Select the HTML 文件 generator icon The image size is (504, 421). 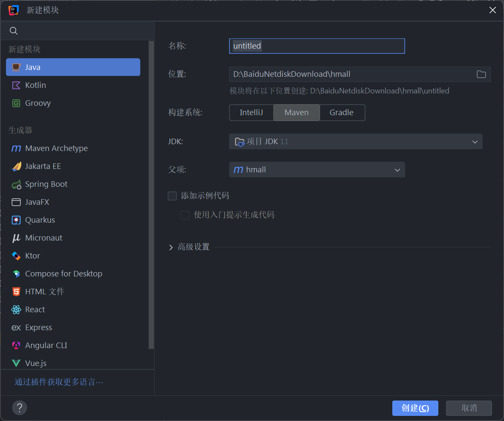click(16, 292)
